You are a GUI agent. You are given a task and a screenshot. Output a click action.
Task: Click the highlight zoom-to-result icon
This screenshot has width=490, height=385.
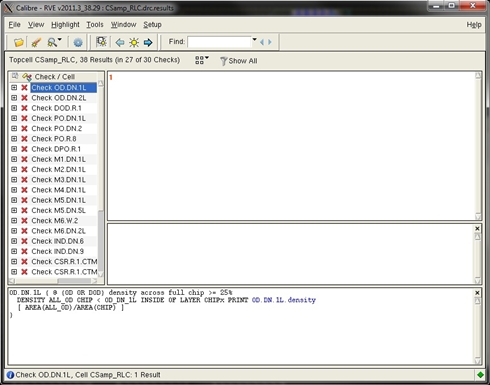point(101,42)
